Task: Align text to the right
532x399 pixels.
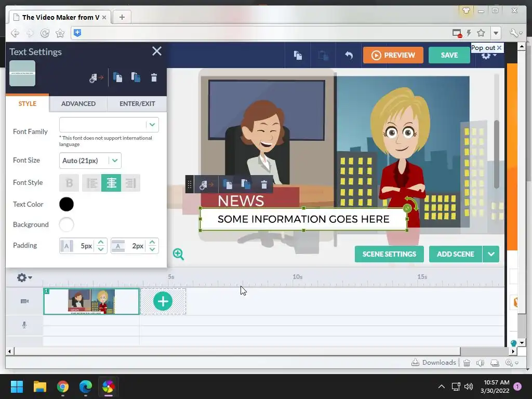Action: click(130, 183)
